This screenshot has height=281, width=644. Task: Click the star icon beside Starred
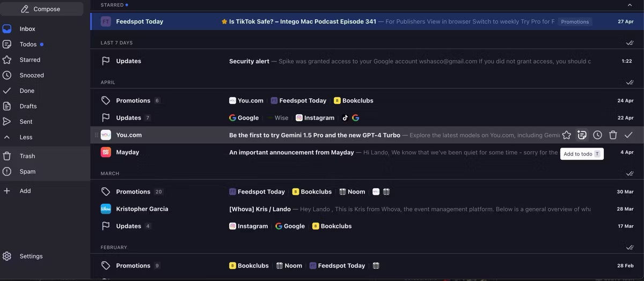(7, 60)
